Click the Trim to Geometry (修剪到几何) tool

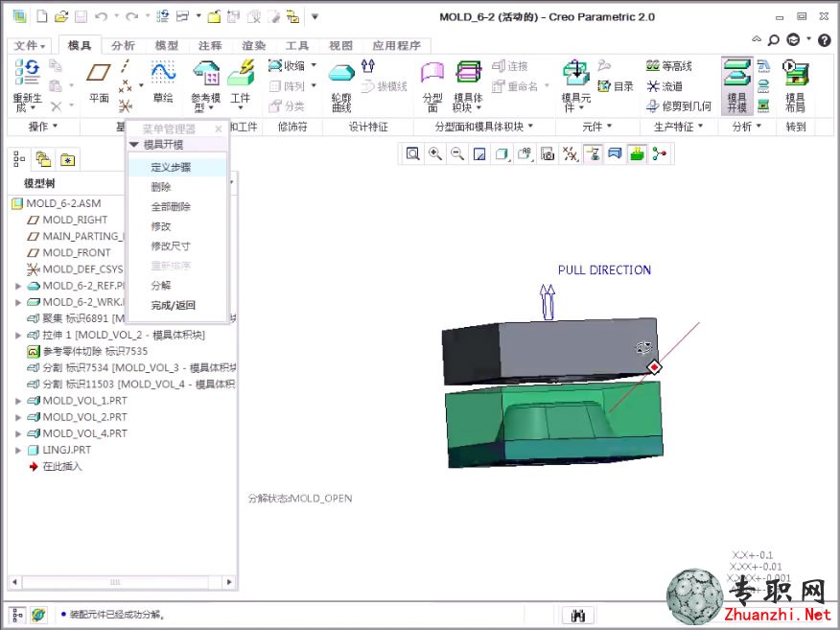click(x=679, y=106)
